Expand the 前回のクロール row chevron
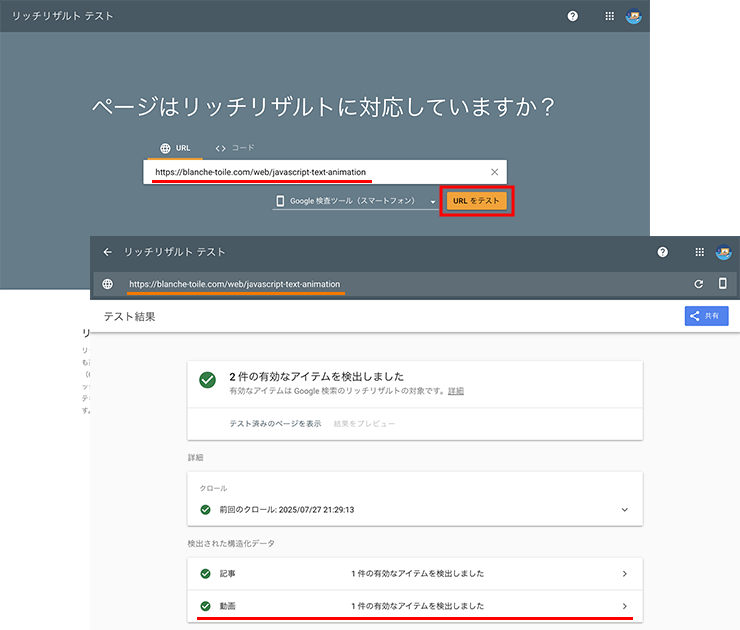This screenshot has width=740, height=630. click(x=624, y=510)
